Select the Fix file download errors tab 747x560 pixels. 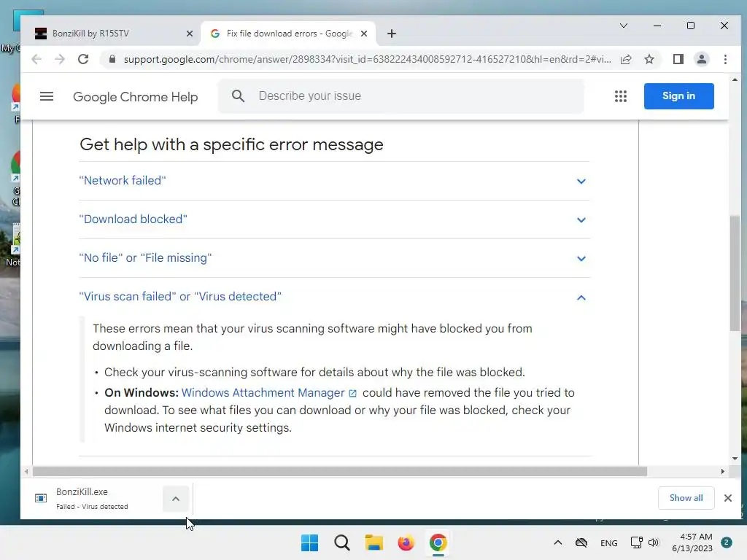click(288, 34)
